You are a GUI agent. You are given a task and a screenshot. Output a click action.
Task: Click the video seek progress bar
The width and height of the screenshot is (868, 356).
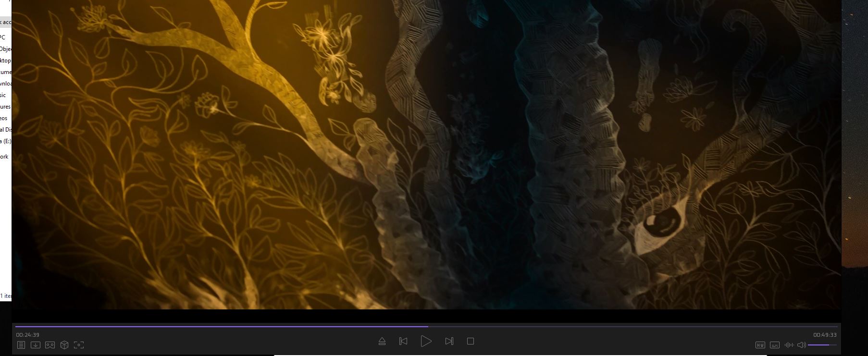click(x=577, y=327)
